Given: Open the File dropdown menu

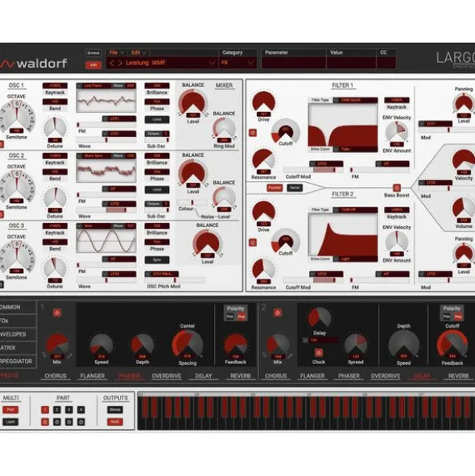Looking at the screenshot, I should 117,52.
